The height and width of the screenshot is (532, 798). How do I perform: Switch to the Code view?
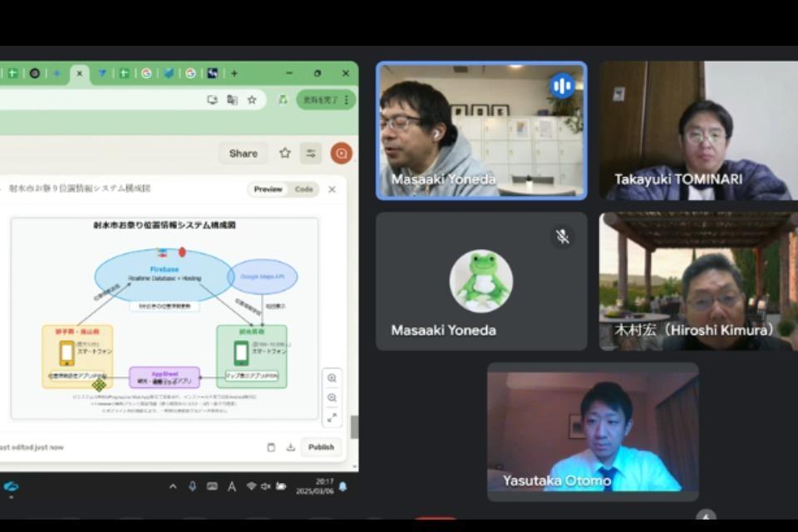[x=303, y=190]
